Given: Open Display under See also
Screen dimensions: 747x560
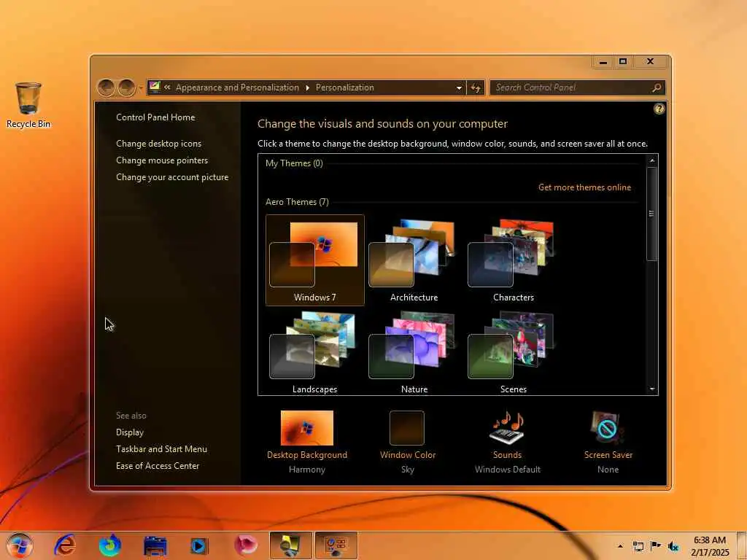Looking at the screenshot, I should (130, 432).
